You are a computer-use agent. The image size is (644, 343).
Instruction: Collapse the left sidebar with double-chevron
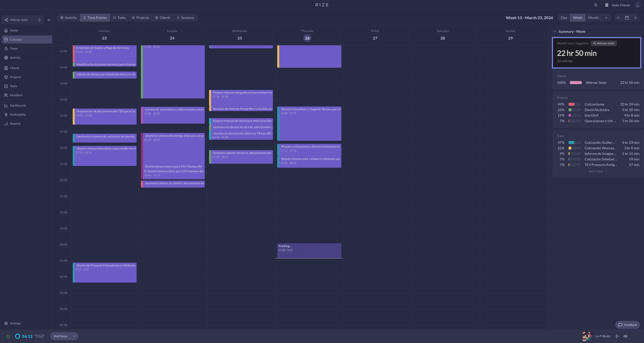49,20
